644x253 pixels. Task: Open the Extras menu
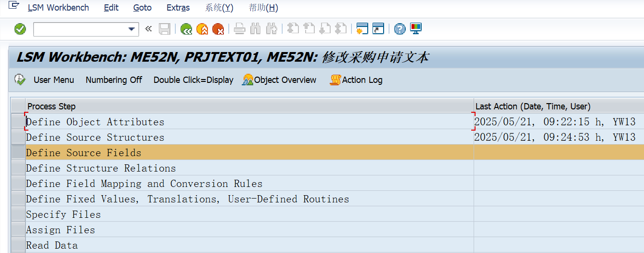coord(178,8)
